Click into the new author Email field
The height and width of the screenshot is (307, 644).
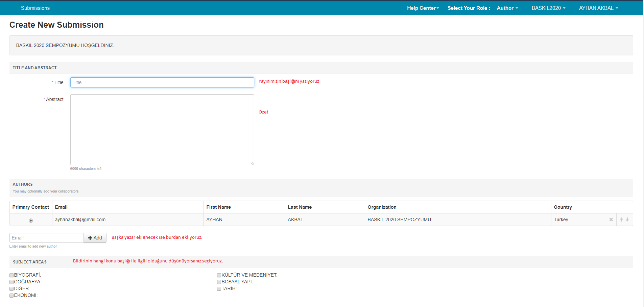tap(47, 238)
